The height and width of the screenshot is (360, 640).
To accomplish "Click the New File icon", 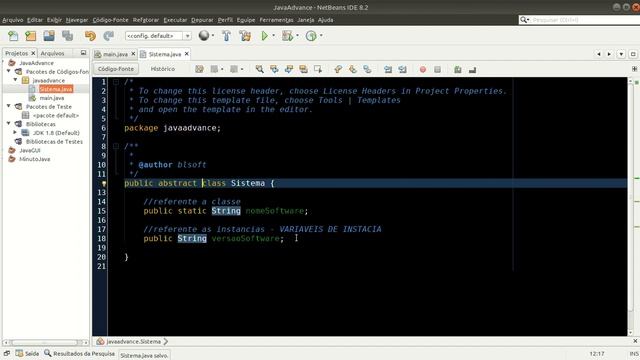I will point(13,36).
